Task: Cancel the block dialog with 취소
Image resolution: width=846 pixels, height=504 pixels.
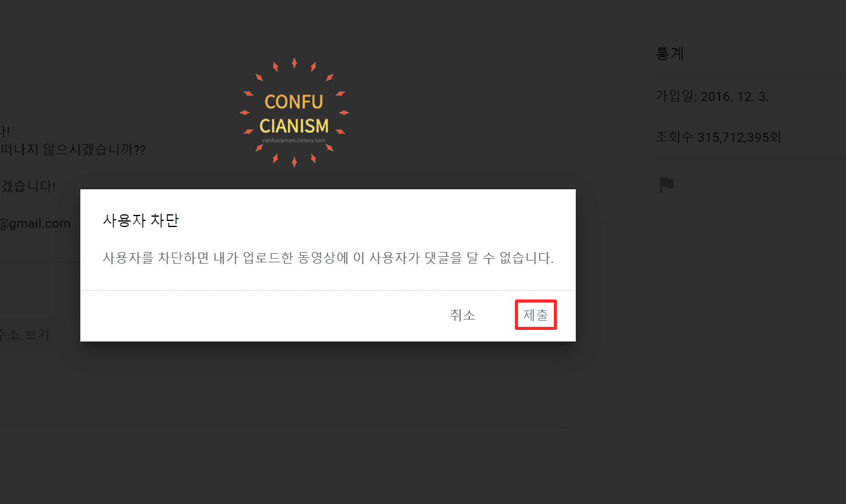Action: (463, 315)
